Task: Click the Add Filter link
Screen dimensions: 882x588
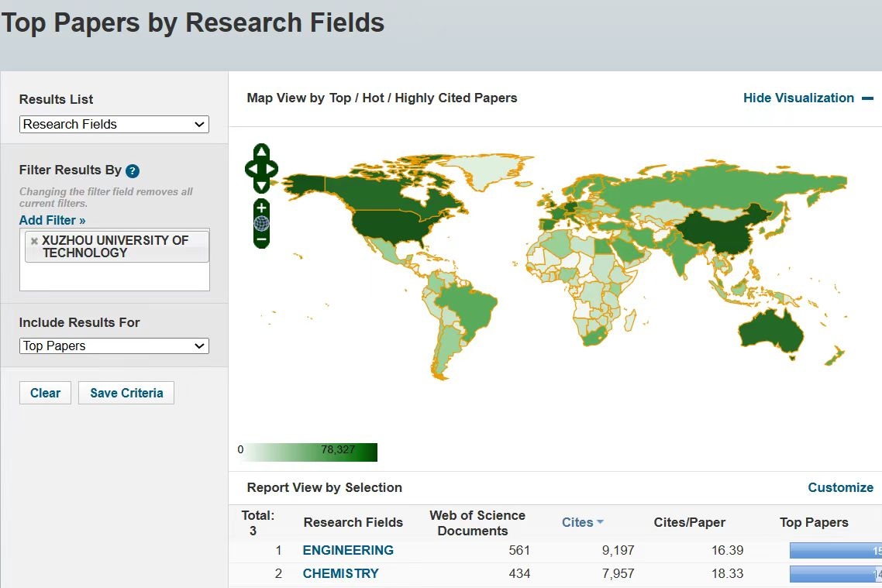Action: click(x=52, y=220)
